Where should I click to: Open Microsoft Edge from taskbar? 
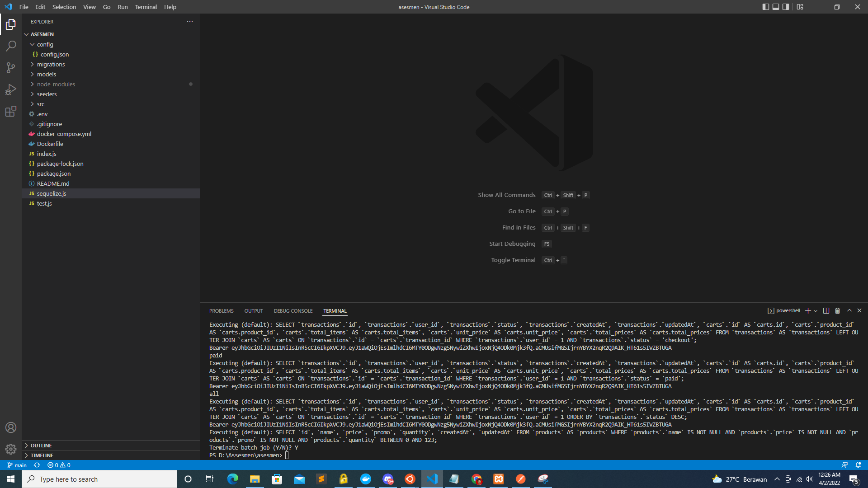(233, 479)
